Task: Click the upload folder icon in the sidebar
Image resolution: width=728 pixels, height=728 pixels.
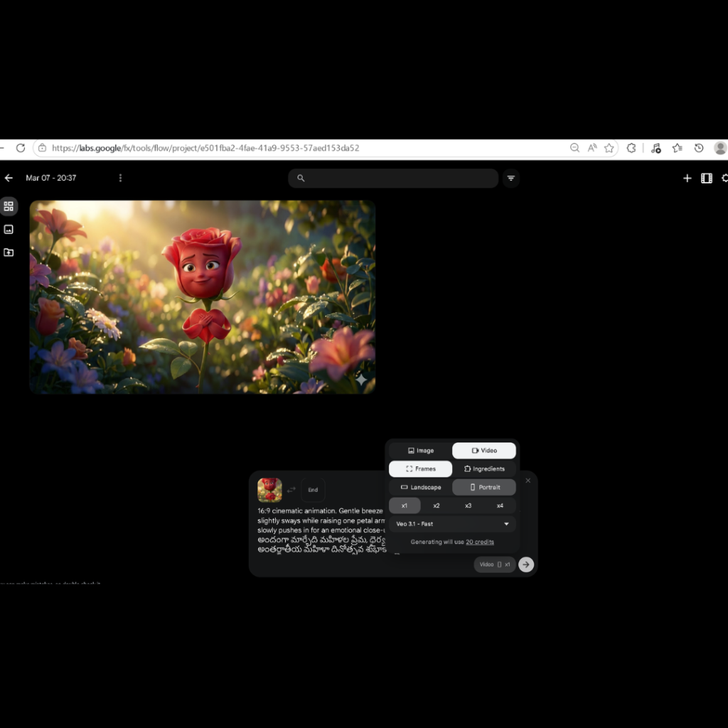Action: pyautogui.click(x=9, y=252)
